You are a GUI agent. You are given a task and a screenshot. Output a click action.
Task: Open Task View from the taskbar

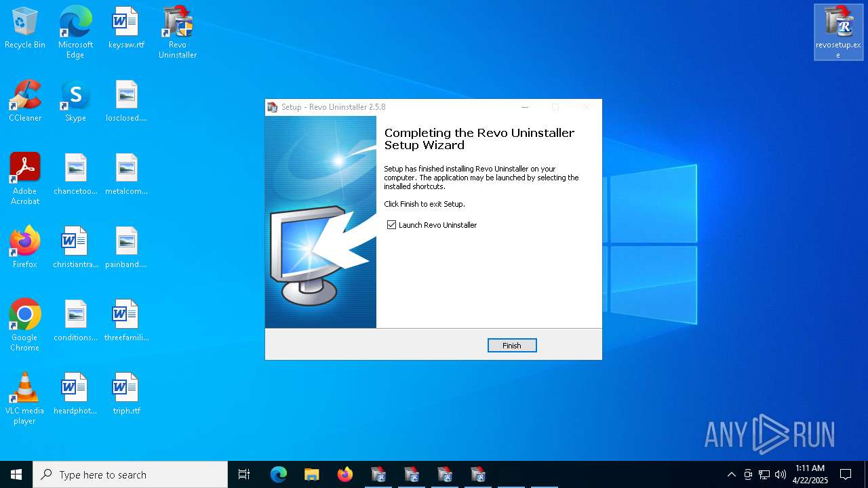coord(244,474)
